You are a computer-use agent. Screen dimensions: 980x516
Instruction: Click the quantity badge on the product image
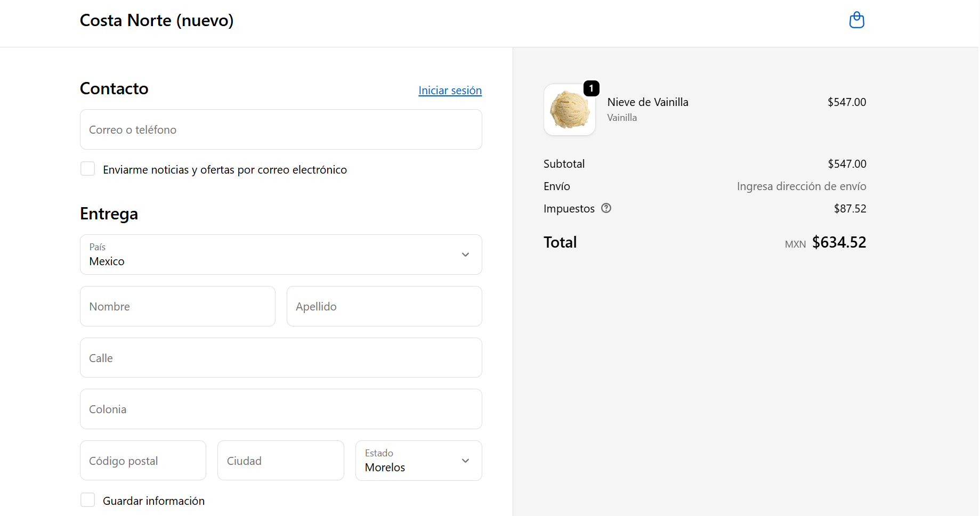[x=591, y=88]
